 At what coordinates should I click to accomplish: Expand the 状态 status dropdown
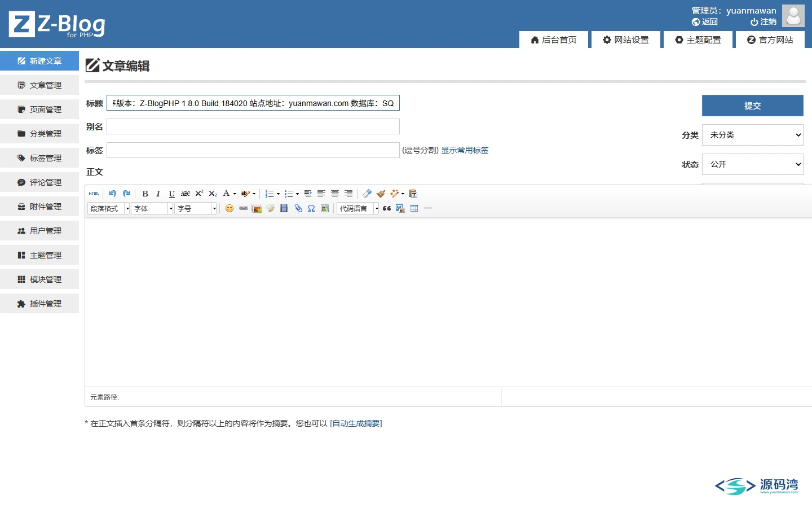pos(753,164)
